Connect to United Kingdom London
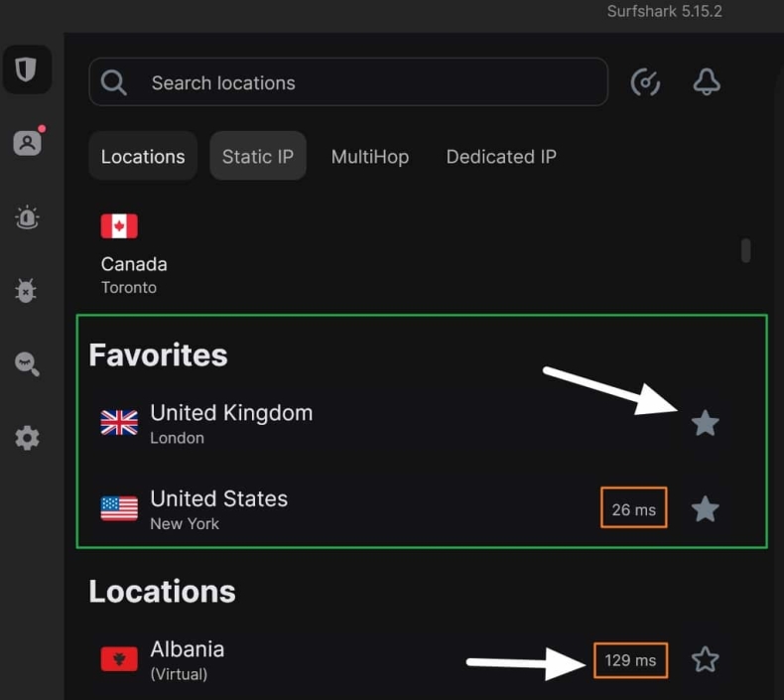784x700 pixels. pyautogui.click(x=231, y=423)
